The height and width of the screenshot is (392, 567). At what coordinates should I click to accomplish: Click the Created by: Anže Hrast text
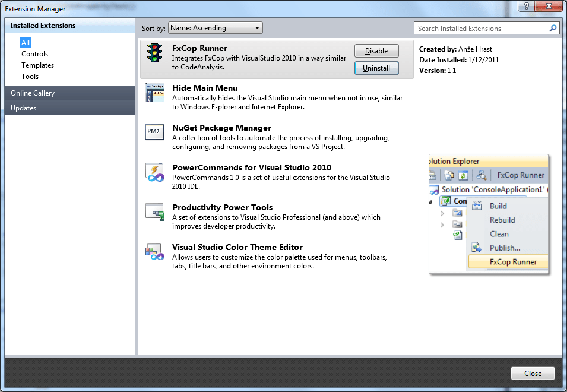click(455, 49)
